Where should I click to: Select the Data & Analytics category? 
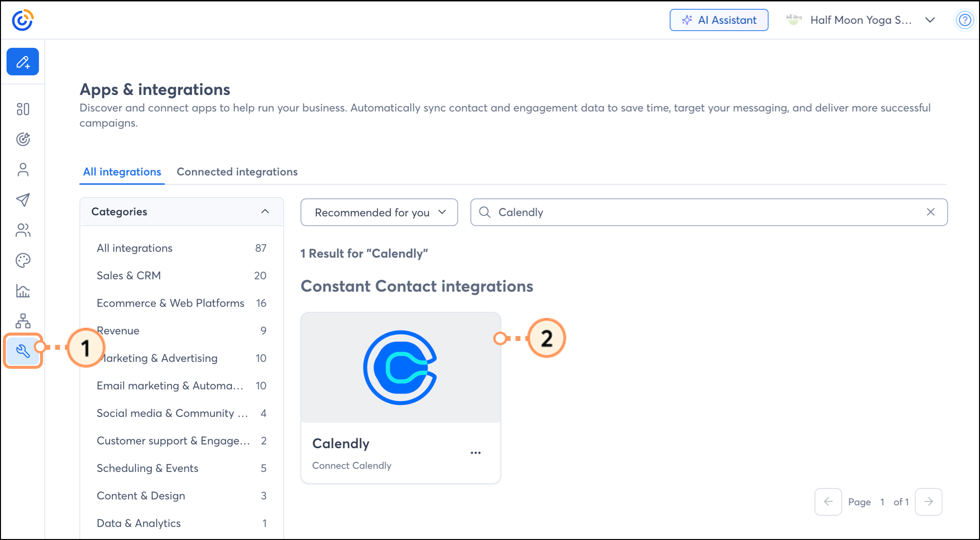[x=181, y=523]
